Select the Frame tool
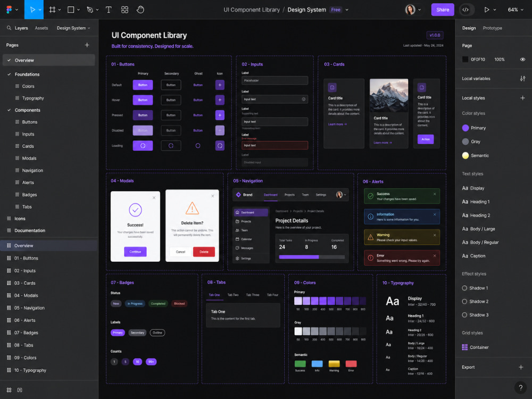 click(52, 10)
